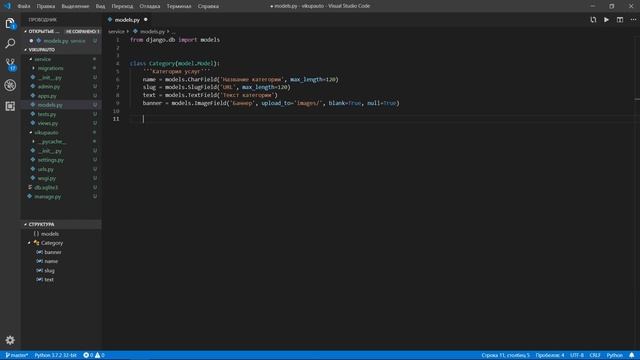Open the Выделение menu
The width and height of the screenshot is (640, 360).
pyautogui.click(x=75, y=6)
